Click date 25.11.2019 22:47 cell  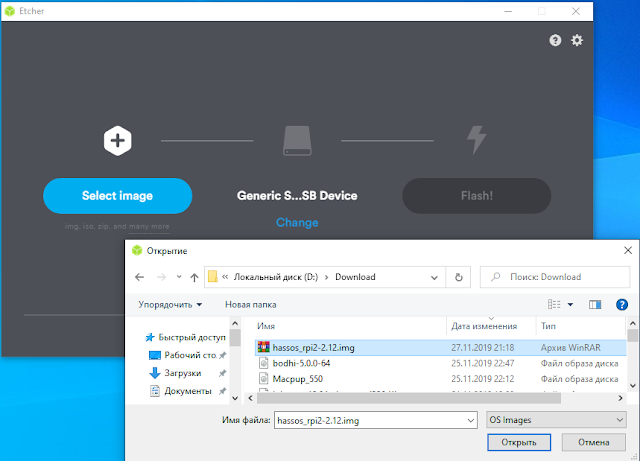click(x=482, y=363)
